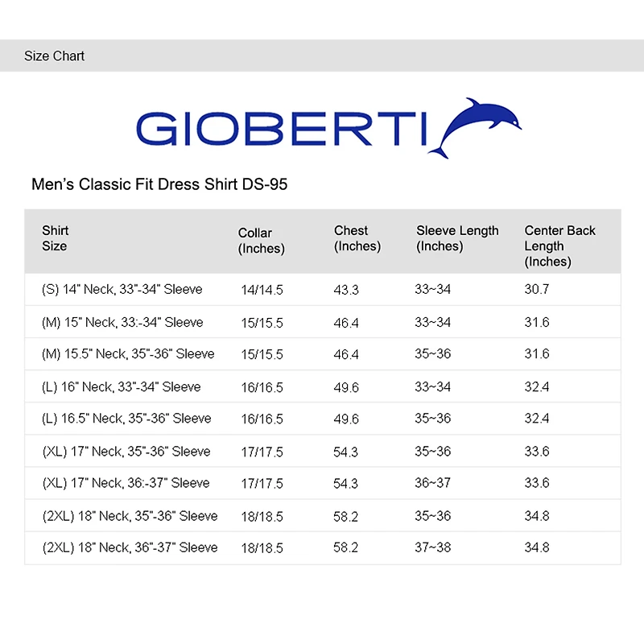The width and height of the screenshot is (644, 644).
Task: Select the (S) 14" Neck, 33"-34" Sleeve row
Action: pos(323,290)
